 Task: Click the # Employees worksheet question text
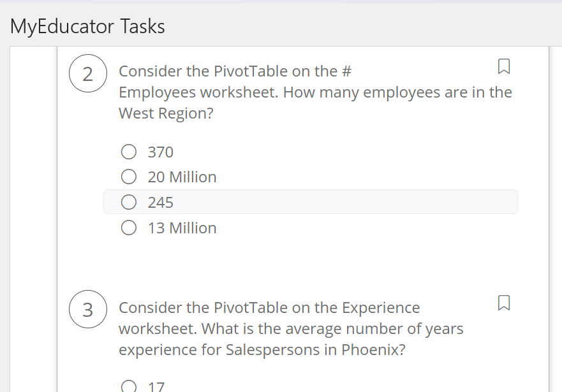315,92
